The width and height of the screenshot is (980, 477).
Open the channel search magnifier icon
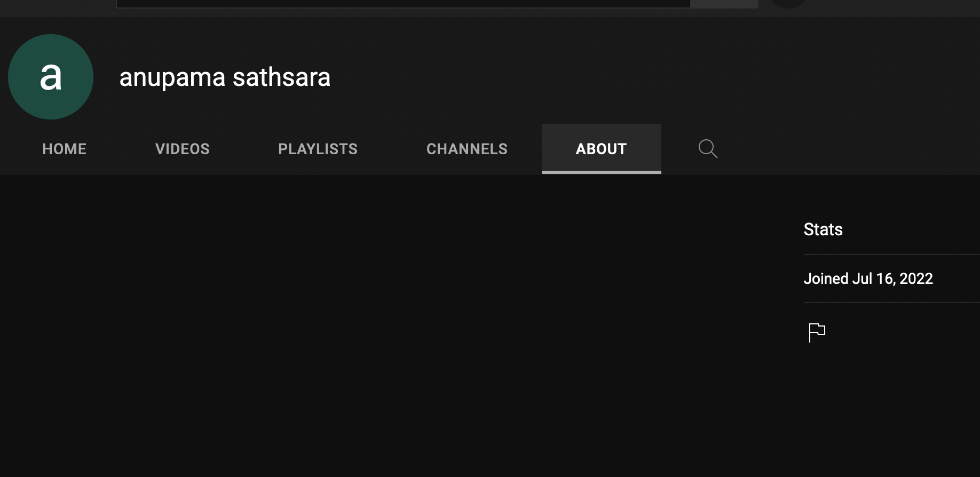708,149
